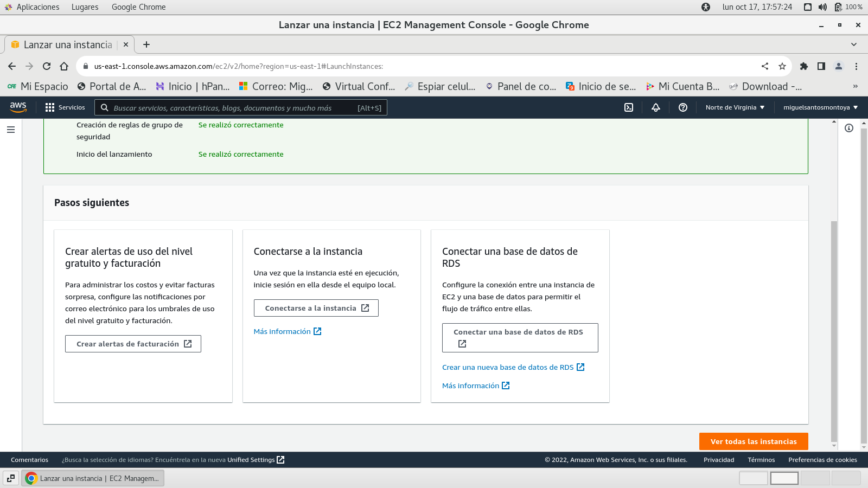This screenshot has width=868, height=488.
Task: Click the AWS logo home icon
Action: 18,107
